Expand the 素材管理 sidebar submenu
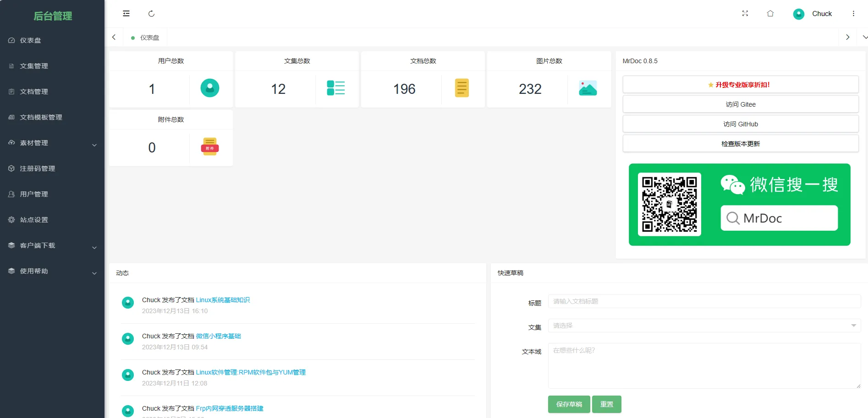868x418 pixels. click(x=52, y=143)
